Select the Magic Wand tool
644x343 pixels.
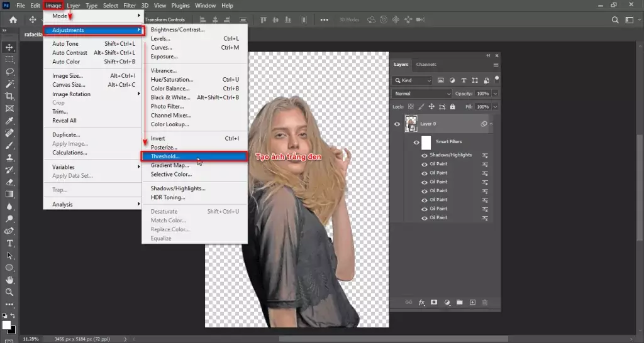tap(9, 84)
